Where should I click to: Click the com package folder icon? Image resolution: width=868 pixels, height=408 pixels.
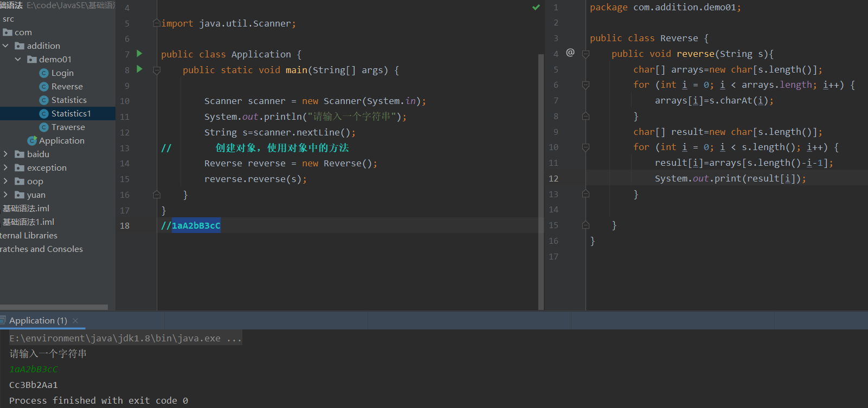pos(8,33)
